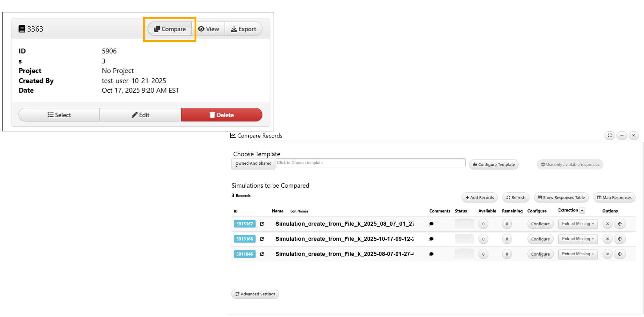644x317 pixels.
Task: Click comment bubble for record 5915166
Action: coord(431,239)
